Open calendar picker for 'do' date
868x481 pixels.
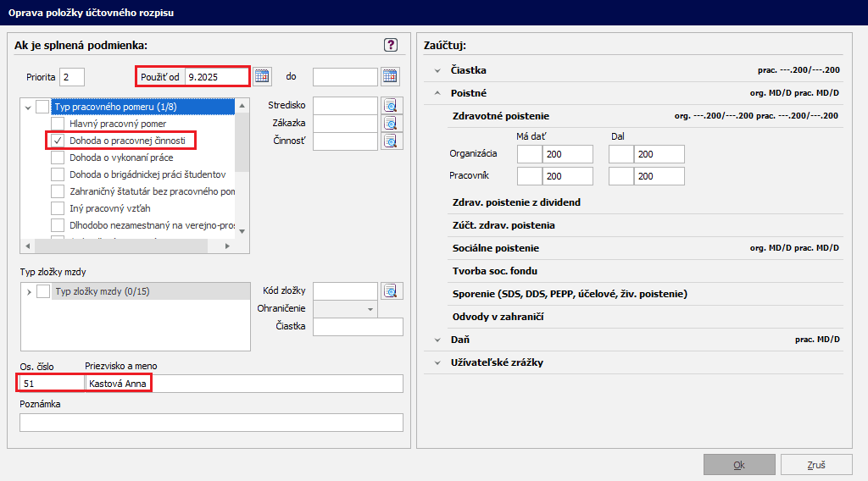[x=389, y=77]
